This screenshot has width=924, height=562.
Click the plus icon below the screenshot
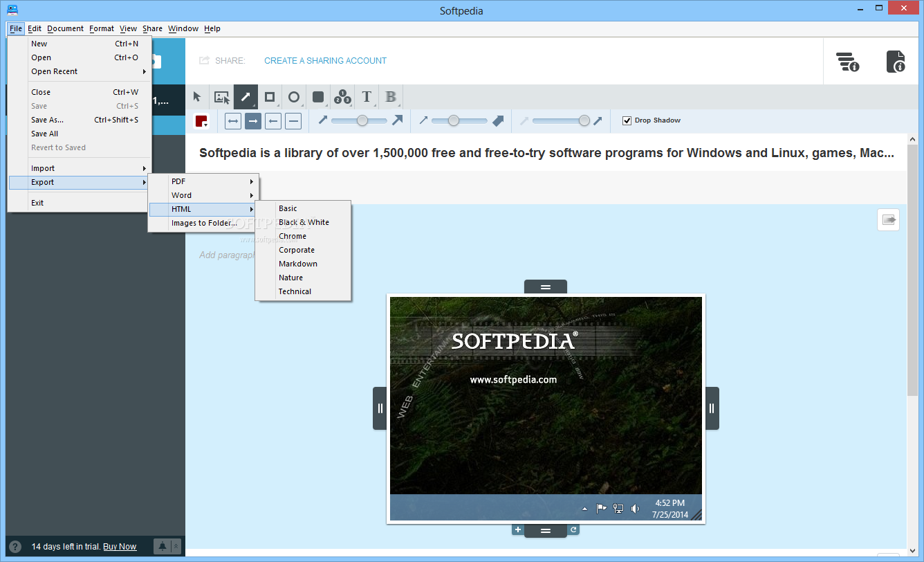click(x=517, y=529)
